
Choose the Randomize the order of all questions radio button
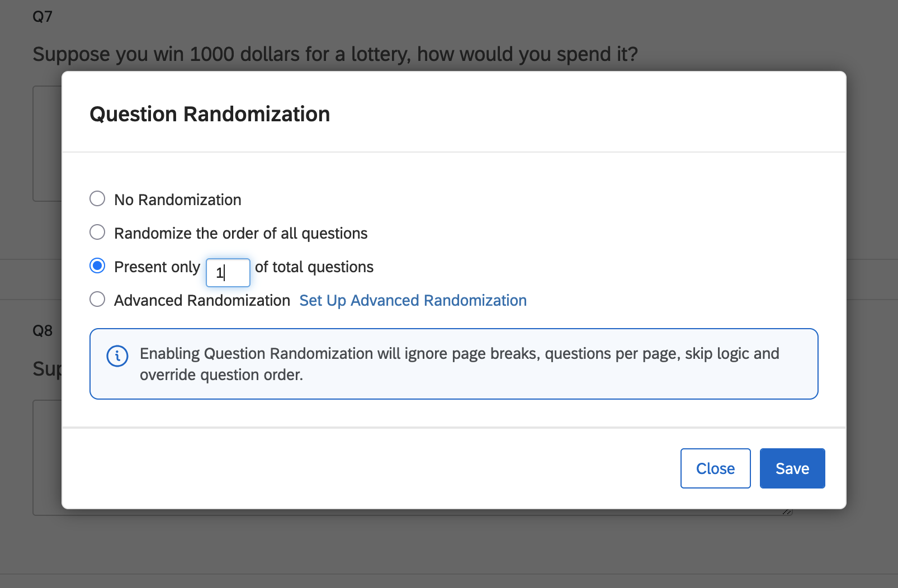tap(97, 233)
